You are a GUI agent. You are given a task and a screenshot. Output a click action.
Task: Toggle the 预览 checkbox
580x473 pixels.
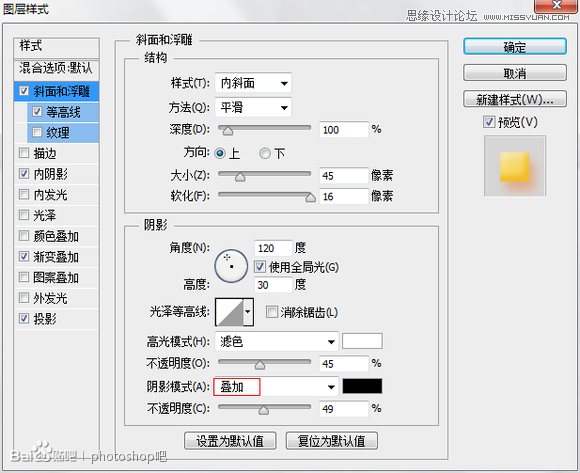coord(489,122)
